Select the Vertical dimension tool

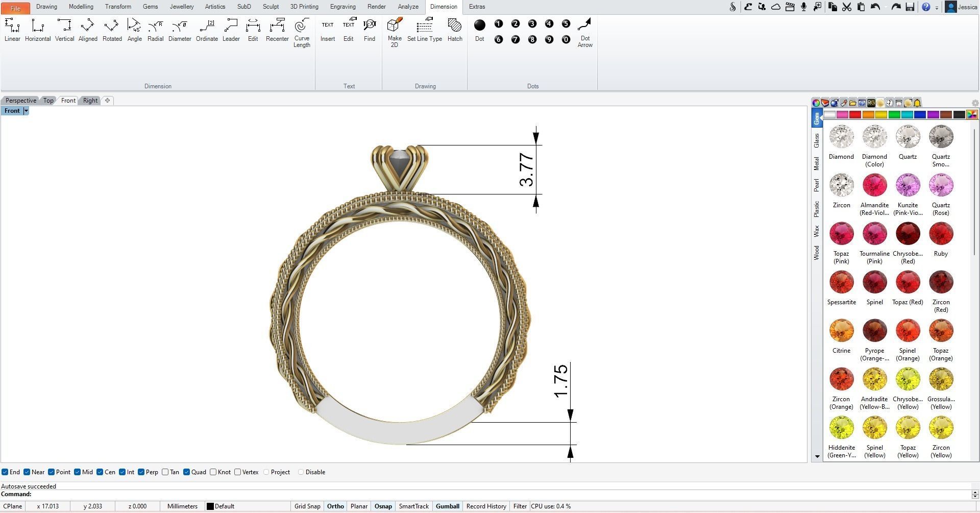[x=64, y=30]
